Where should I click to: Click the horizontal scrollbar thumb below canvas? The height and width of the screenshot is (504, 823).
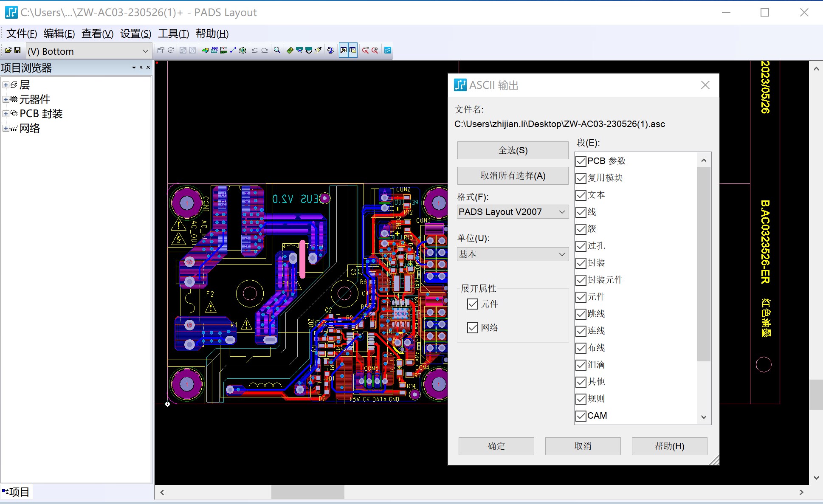[307, 492]
